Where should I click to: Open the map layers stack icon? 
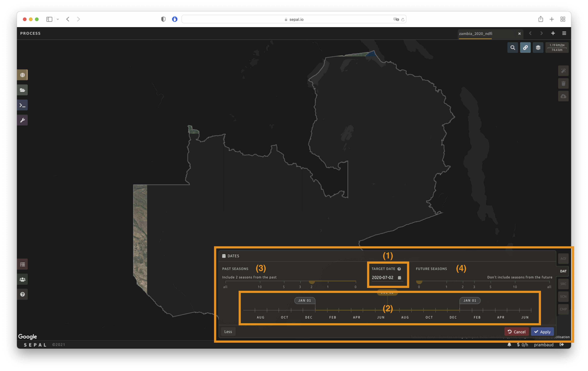[x=538, y=48]
